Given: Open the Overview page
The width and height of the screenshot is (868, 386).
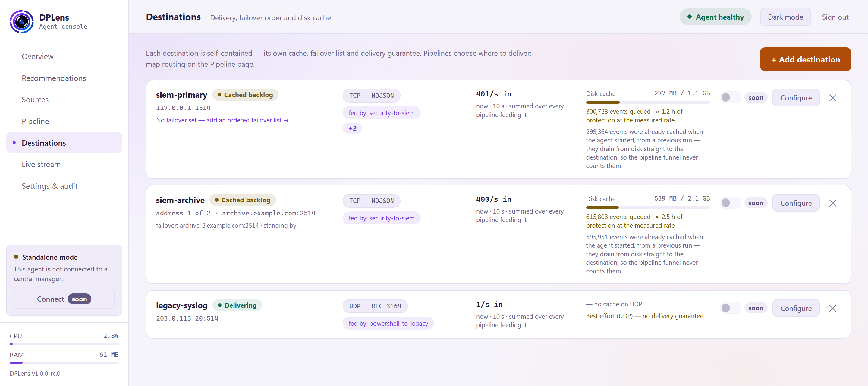Looking at the screenshot, I should 64,56.
